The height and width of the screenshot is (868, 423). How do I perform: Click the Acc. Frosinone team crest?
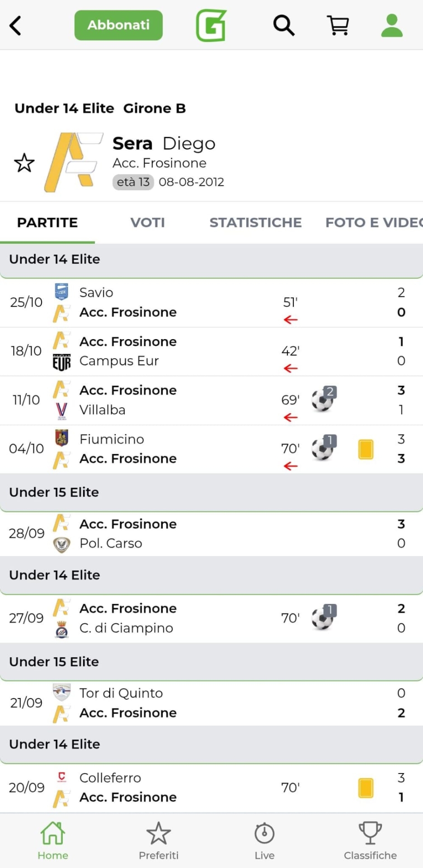74,162
